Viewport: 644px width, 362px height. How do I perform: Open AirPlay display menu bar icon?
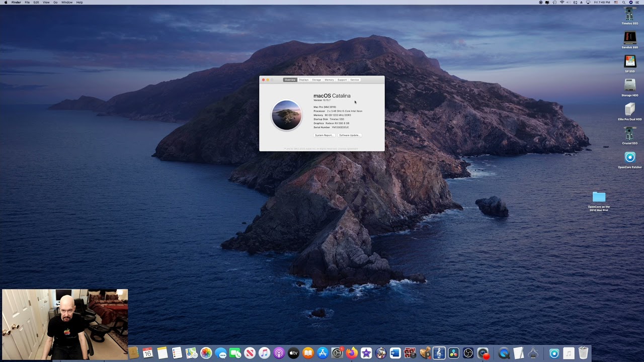(588, 3)
